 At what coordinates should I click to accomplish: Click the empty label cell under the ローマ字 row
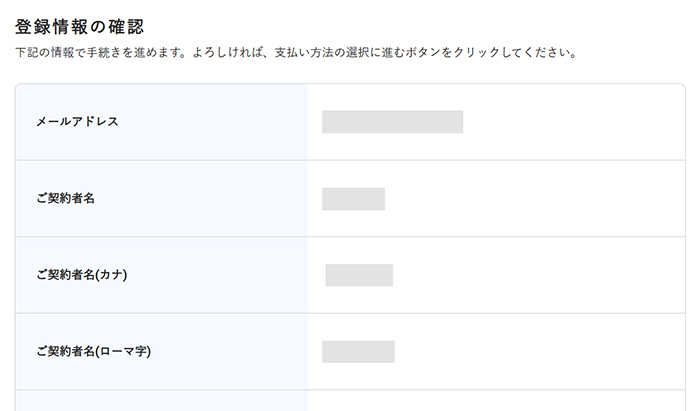click(160, 401)
